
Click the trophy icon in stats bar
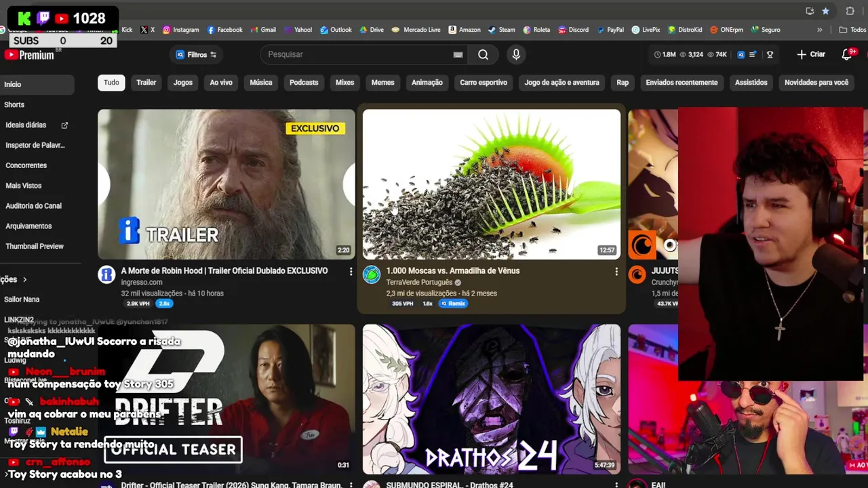click(x=770, y=55)
